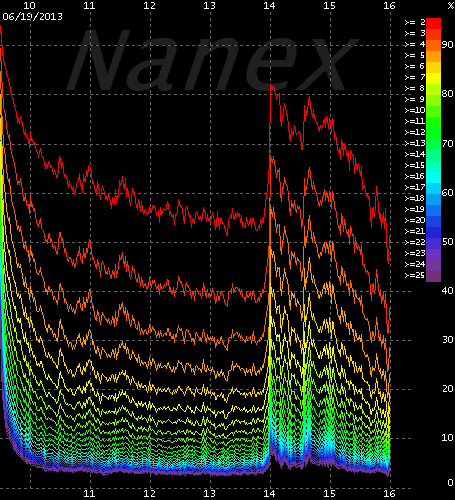Select the 11 marker on bottom axis
The height and width of the screenshot is (500, 455).
(89, 493)
